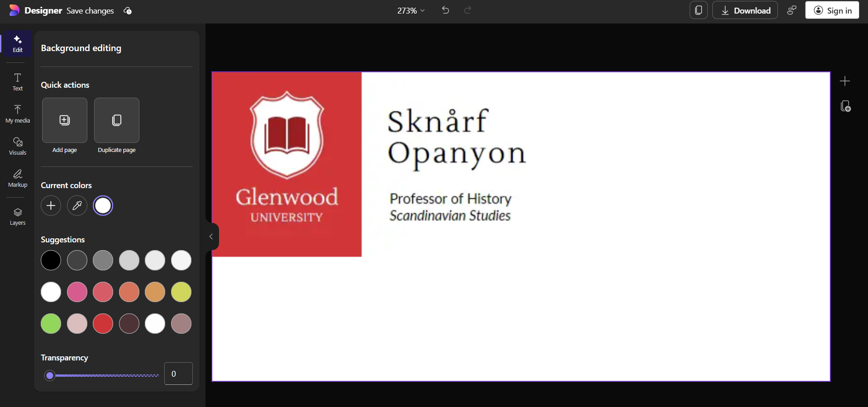Click the Sign in button

point(832,10)
